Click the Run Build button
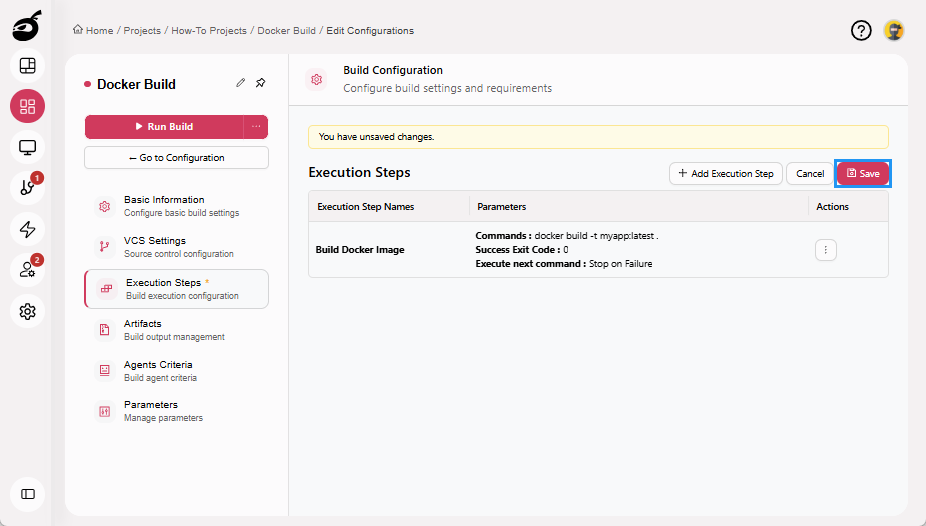The height and width of the screenshot is (526, 926). pyautogui.click(x=164, y=126)
